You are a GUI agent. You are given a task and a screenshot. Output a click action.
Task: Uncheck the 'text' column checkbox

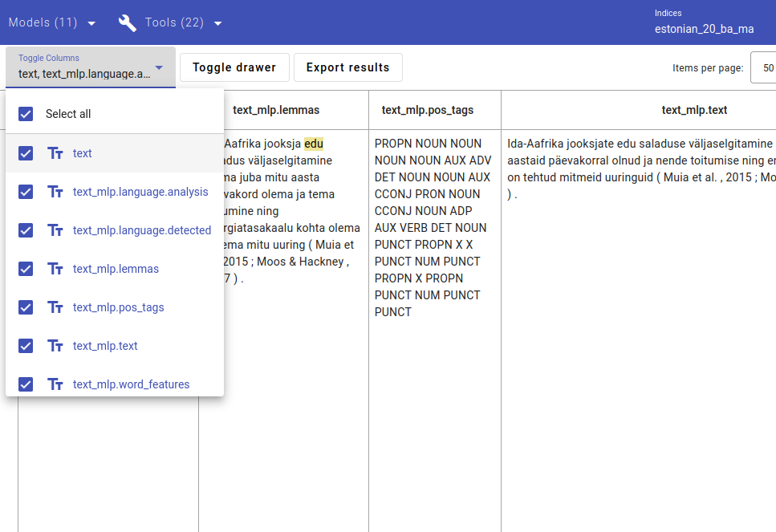26,153
